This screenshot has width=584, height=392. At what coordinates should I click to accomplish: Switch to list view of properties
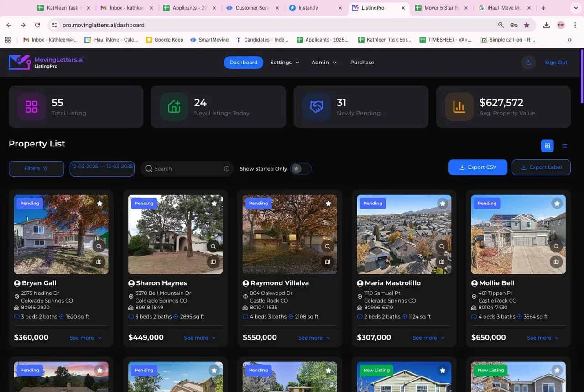(565, 146)
